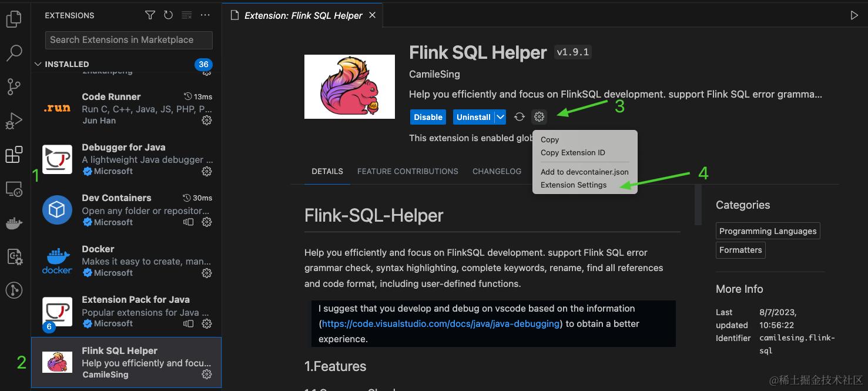Click the 6 badge on Extension Pack for Java
The width and height of the screenshot is (868, 391).
click(49, 326)
